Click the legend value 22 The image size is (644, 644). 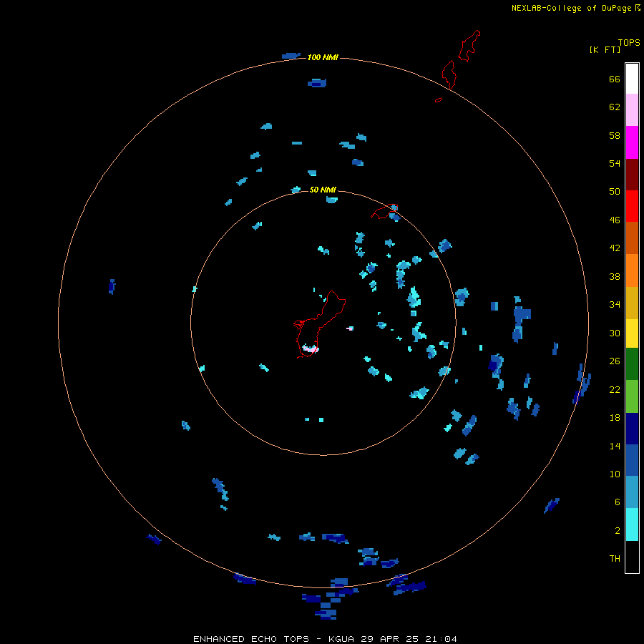click(x=615, y=389)
